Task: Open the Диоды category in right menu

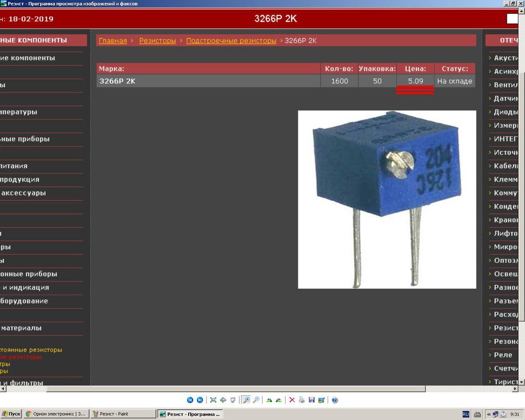Action: pyautogui.click(x=506, y=112)
